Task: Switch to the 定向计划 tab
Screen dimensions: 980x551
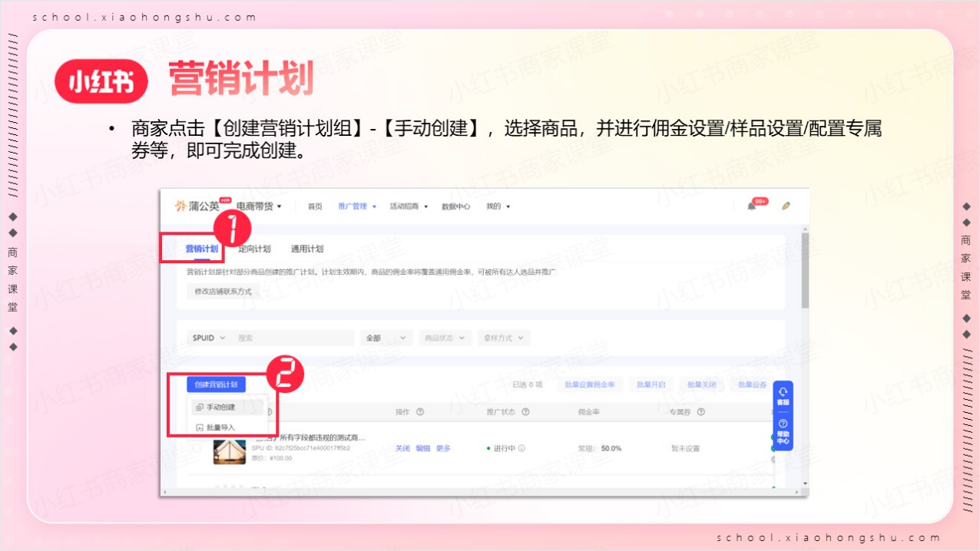Action: 254,249
